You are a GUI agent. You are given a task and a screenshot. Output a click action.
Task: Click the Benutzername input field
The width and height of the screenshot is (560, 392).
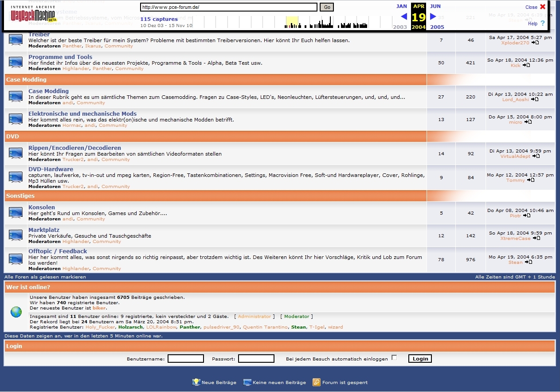point(185,359)
